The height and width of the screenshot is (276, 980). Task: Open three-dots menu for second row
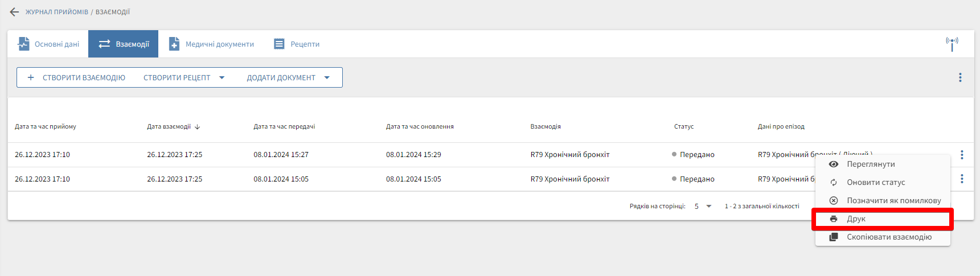(x=962, y=179)
